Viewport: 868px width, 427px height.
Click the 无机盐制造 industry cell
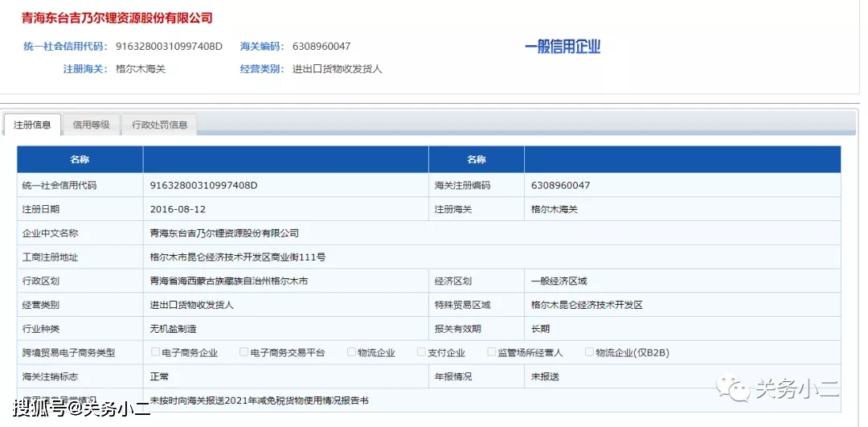pos(173,329)
